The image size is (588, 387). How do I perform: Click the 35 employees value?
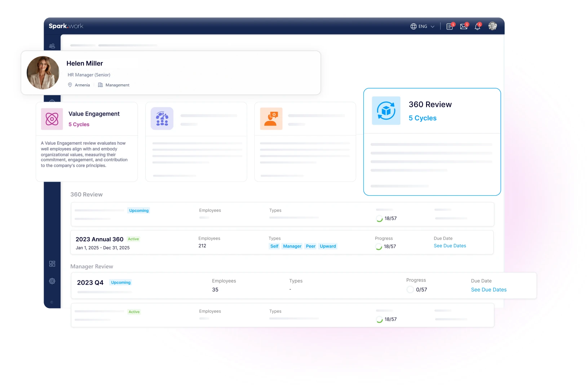click(x=215, y=290)
